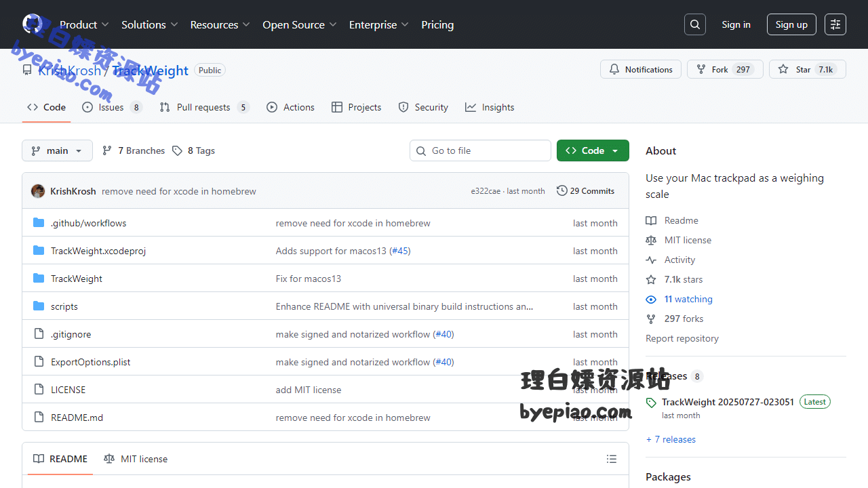Switch to the Security tab
This screenshot has height=488, width=868.
coord(423,107)
